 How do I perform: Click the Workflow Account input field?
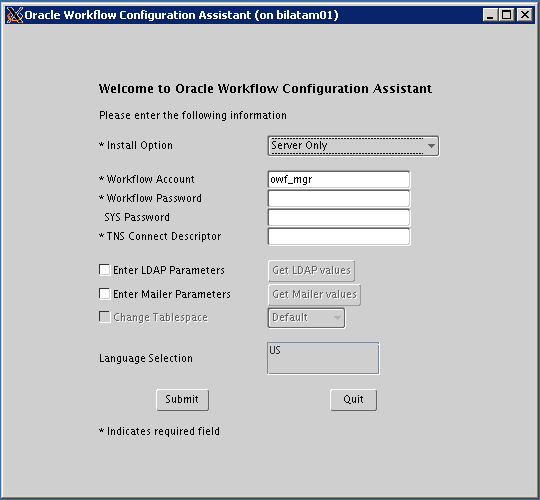339,179
